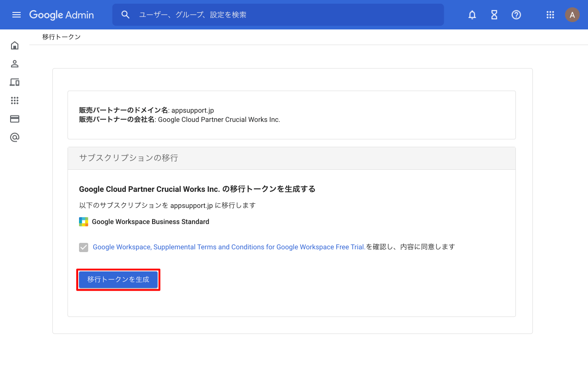Open Account at-sign icon in sidebar
The height and width of the screenshot is (368, 588).
15,137
